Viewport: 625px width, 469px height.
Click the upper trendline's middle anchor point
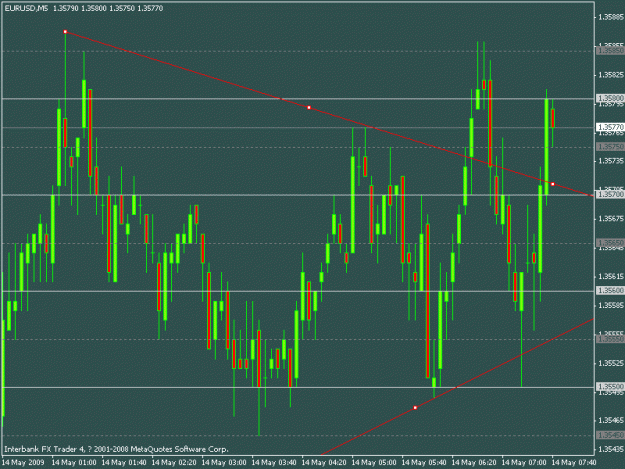tap(309, 108)
